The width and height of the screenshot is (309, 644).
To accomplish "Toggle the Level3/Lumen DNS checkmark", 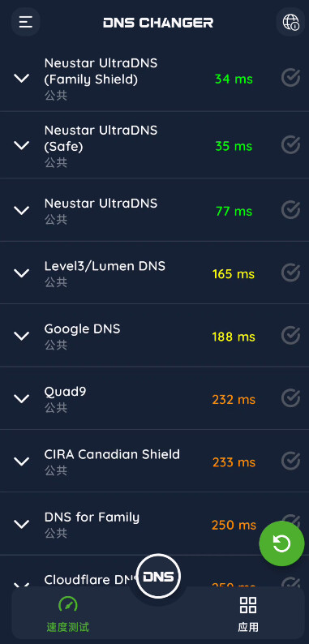I will pos(290,273).
